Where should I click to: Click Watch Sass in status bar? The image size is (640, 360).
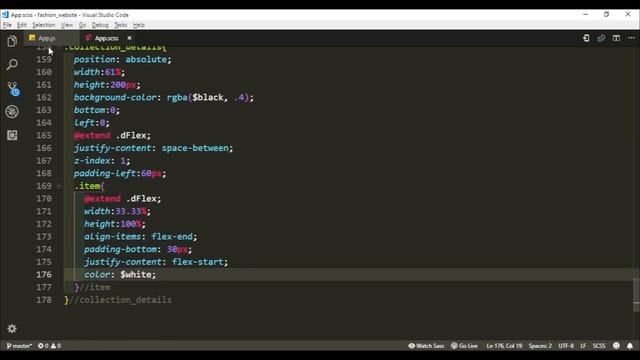[x=426, y=346]
